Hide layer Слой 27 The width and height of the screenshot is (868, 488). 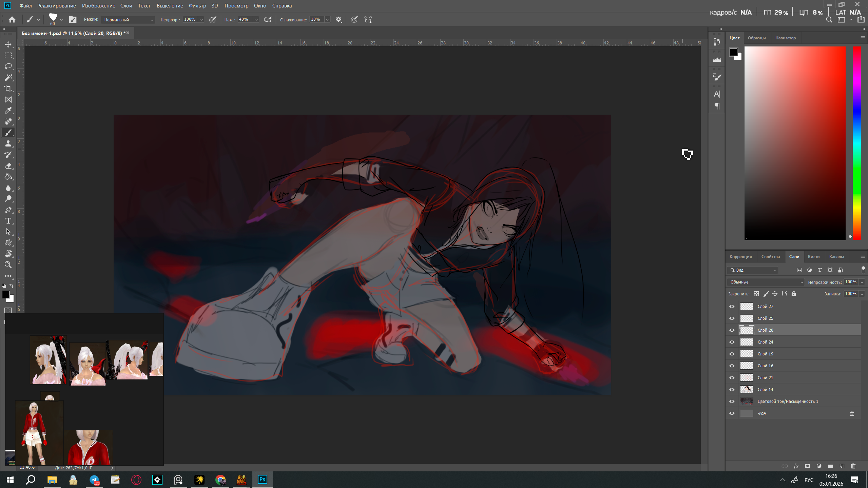(x=732, y=307)
